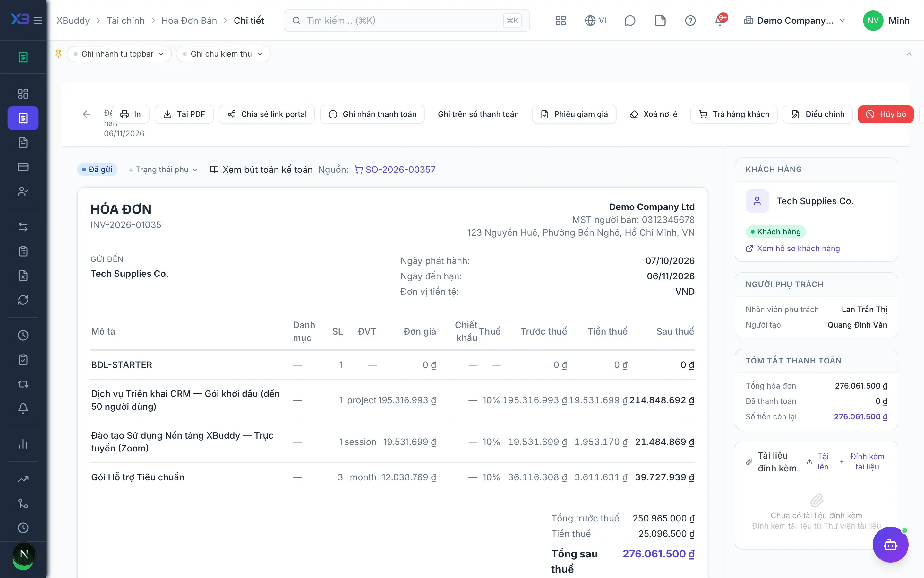The height and width of the screenshot is (578, 924).
Task: Collapse the notes bar with the chevron up
Action: (x=909, y=54)
